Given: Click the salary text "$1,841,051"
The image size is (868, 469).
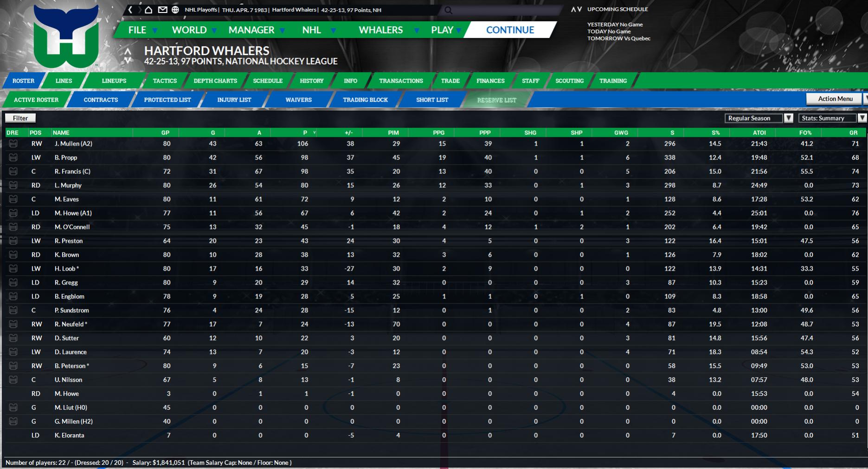Looking at the screenshot, I should 168,463.
